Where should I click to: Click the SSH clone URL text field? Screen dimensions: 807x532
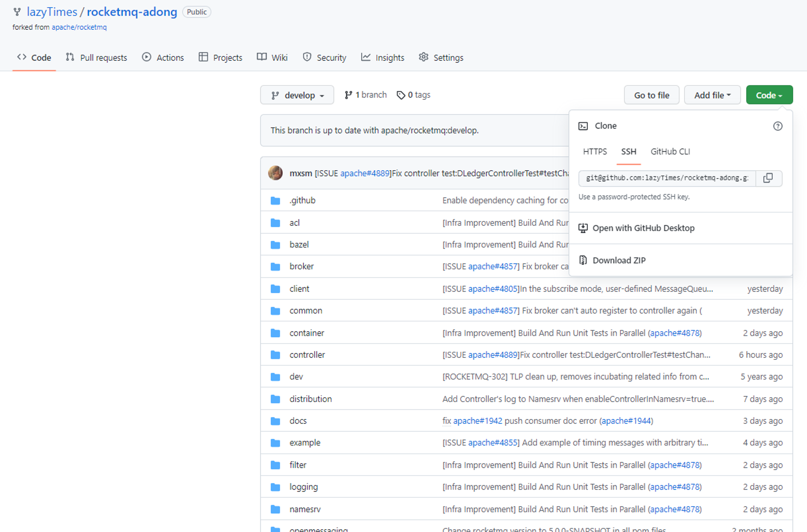click(667, 178)
